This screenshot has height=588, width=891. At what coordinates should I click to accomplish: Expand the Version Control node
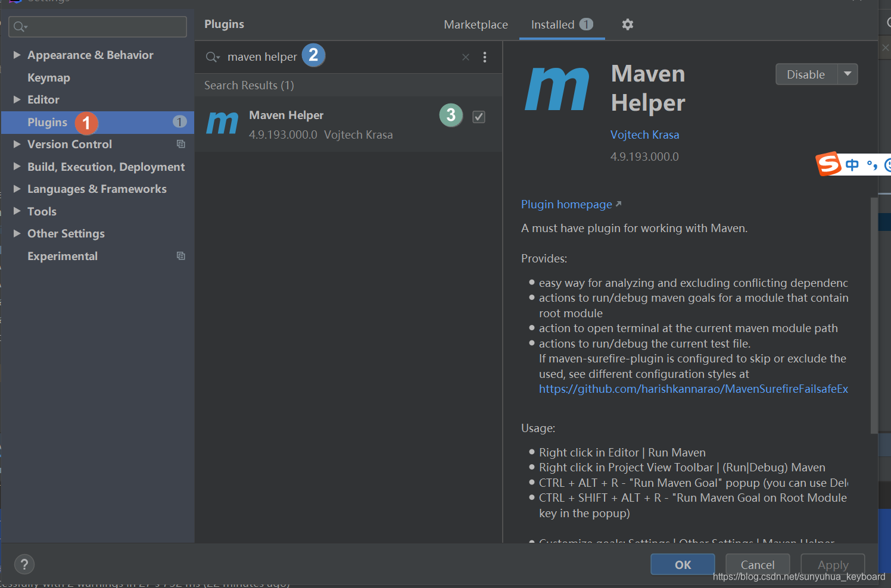(17, 144)
